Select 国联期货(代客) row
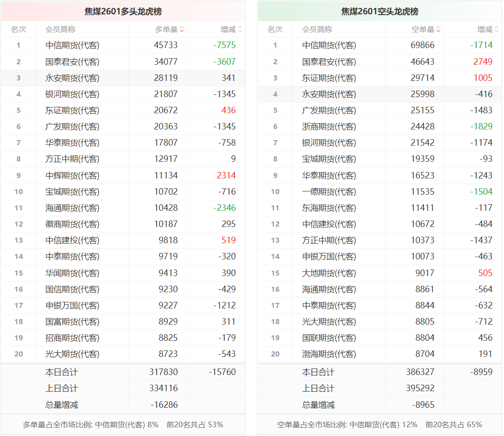The width and height of the screenshot is (504, 436). 380,338
